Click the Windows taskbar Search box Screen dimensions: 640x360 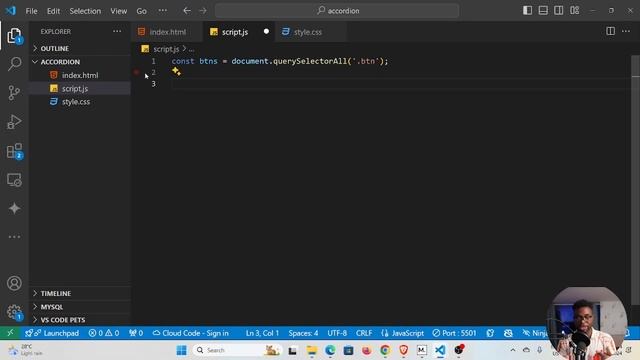click(x=238, y=350)
